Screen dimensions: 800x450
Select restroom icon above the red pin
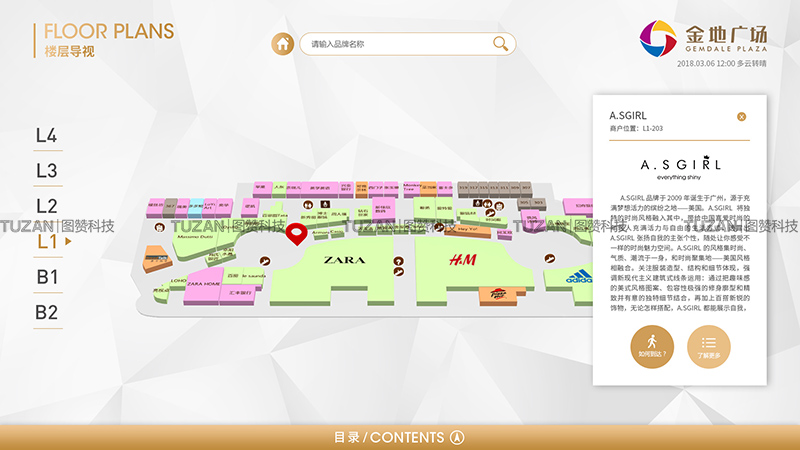[308, 205]
